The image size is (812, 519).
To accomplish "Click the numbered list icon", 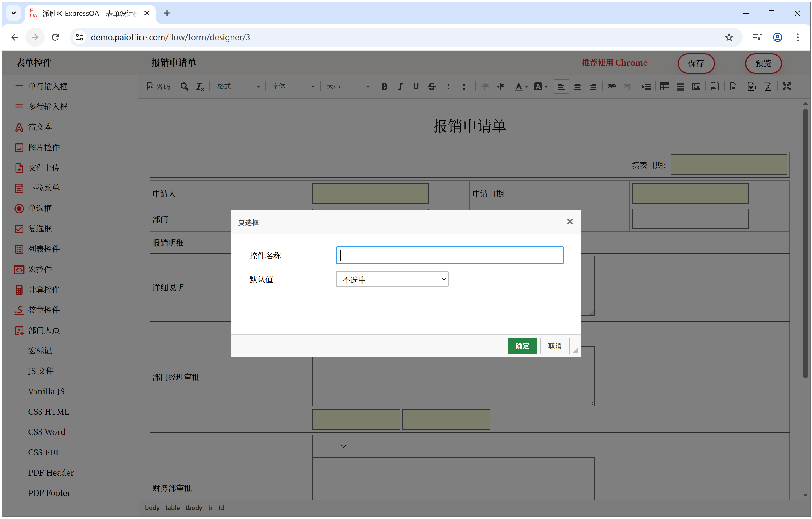I will click(450, 87).
